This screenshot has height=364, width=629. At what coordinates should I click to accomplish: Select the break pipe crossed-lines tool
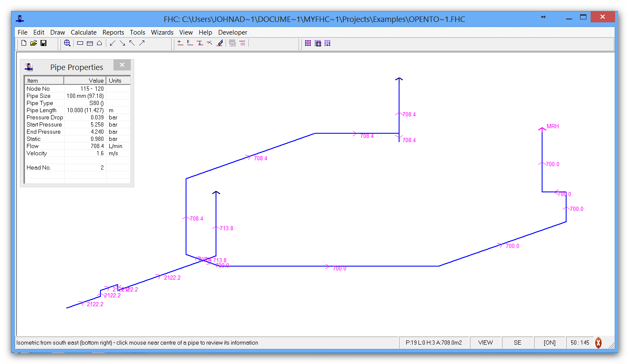coord(209,43)
